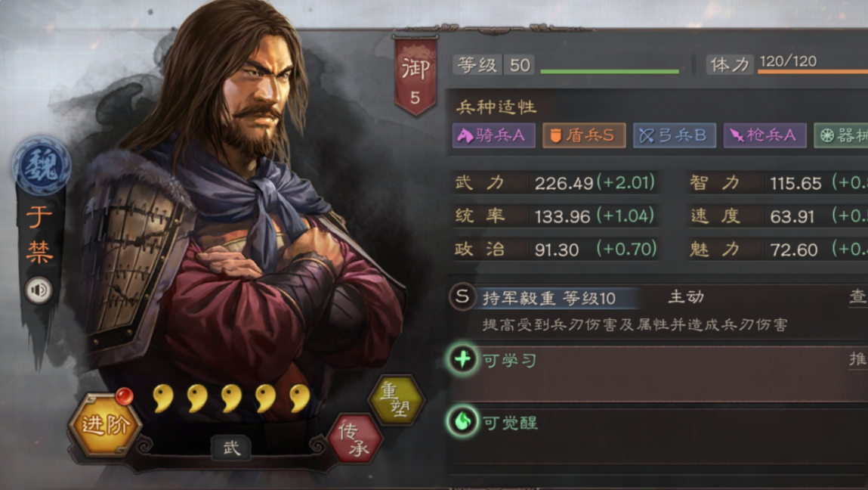The height and width of the screenshot is (490, 868).
Task: Open the 重塑 reshape hexagon icon
Action: tap(397, 400)
